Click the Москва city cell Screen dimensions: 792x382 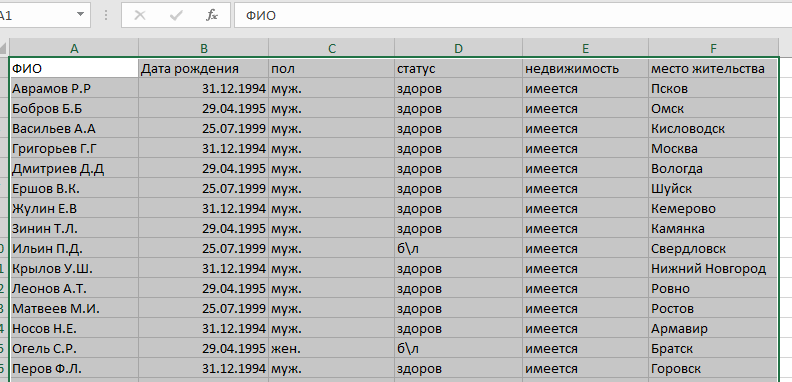click(x=713, y=149)
